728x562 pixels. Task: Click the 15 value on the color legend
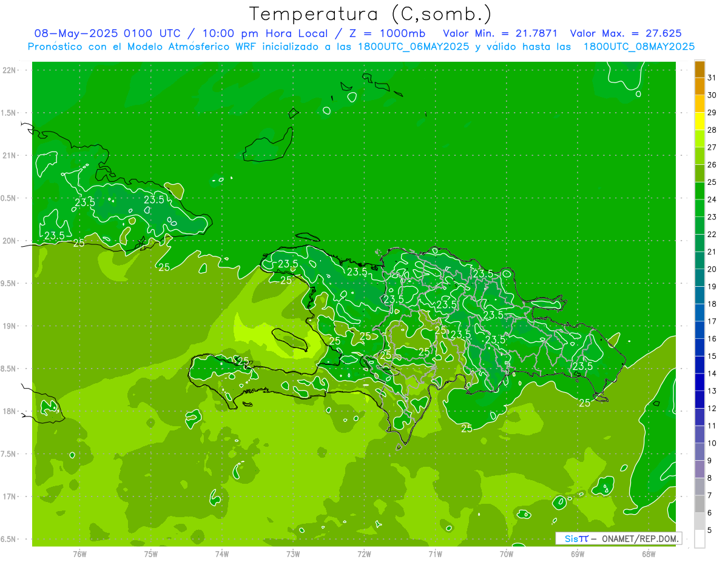[x=712, y=356]
